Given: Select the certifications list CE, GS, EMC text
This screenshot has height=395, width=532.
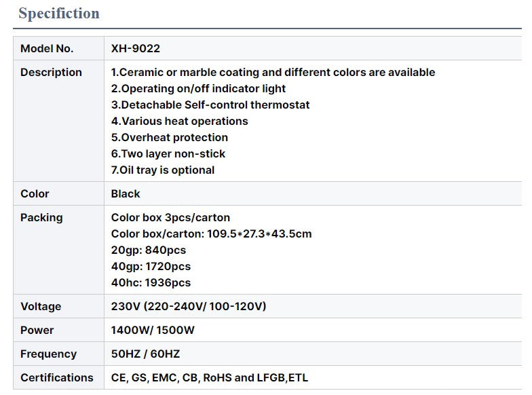Looking at the screenshot, I should pos(210,377).
